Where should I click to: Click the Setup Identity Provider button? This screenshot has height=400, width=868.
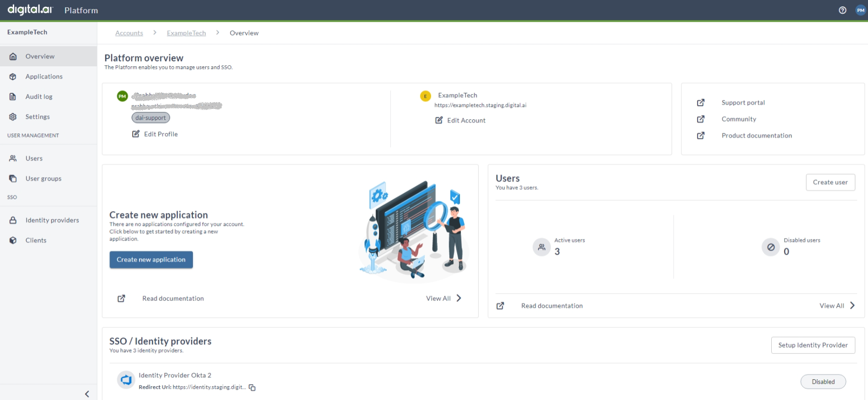click(813, 345)
